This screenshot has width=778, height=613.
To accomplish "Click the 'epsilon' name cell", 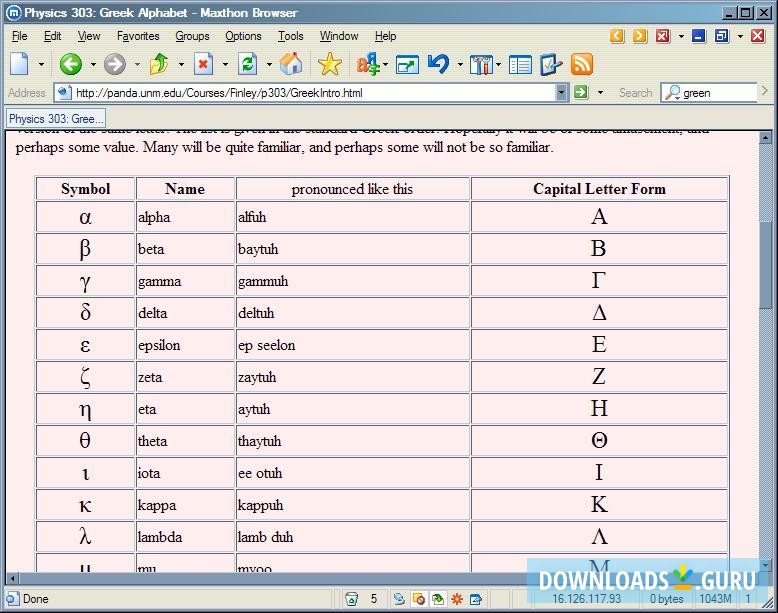I will [185, 345].
